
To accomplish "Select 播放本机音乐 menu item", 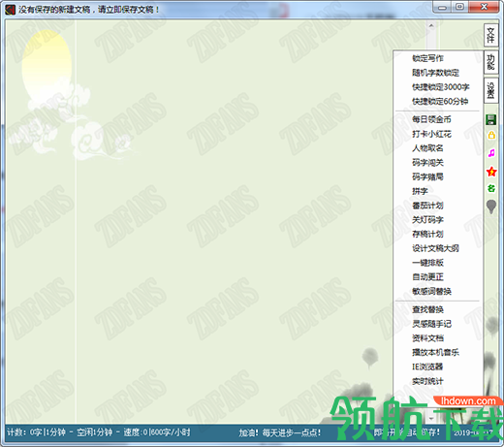I will click(435, 352).
